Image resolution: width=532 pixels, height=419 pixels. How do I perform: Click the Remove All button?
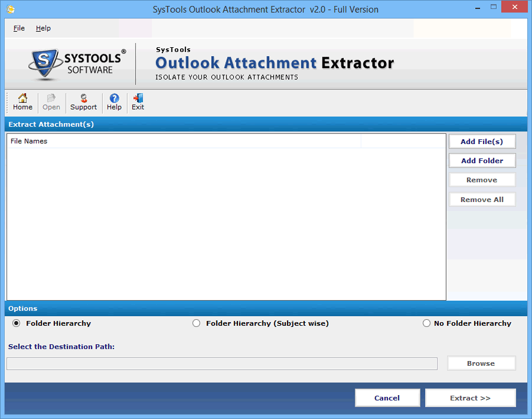pyautogui.click(x=482, y=200)
